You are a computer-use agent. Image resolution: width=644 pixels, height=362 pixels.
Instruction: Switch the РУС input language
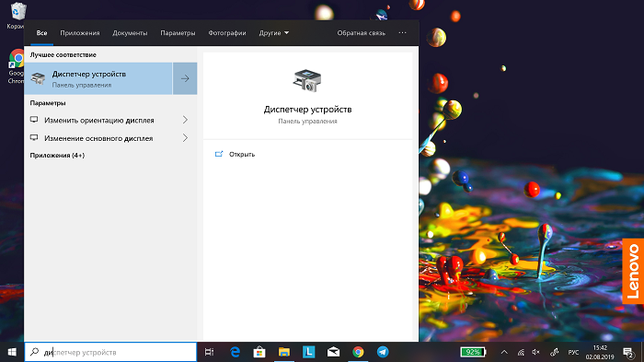pos(573,352)
